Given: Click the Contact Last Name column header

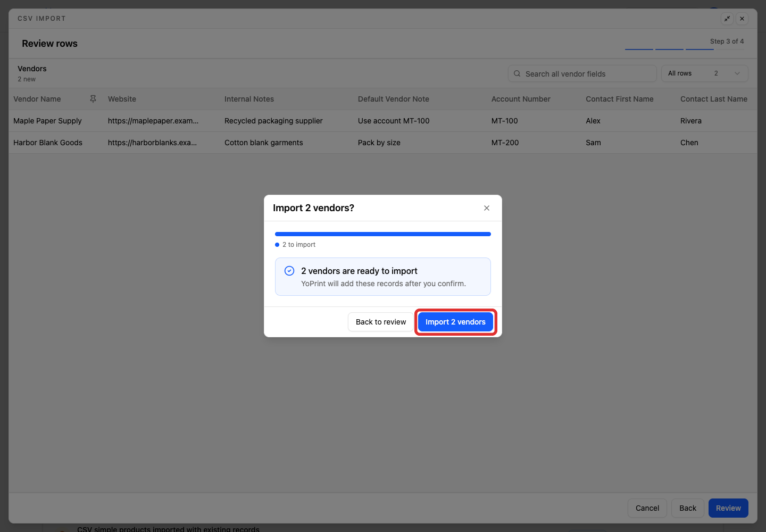Looking at the screenshot, I should pos(714,99).
